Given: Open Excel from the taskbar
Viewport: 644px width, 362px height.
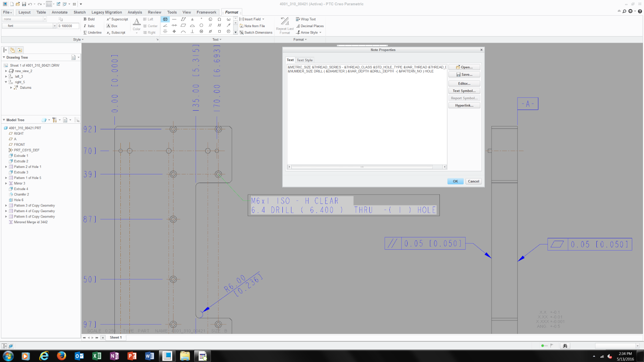Looking at the screenshot, I should coord(97,356).
